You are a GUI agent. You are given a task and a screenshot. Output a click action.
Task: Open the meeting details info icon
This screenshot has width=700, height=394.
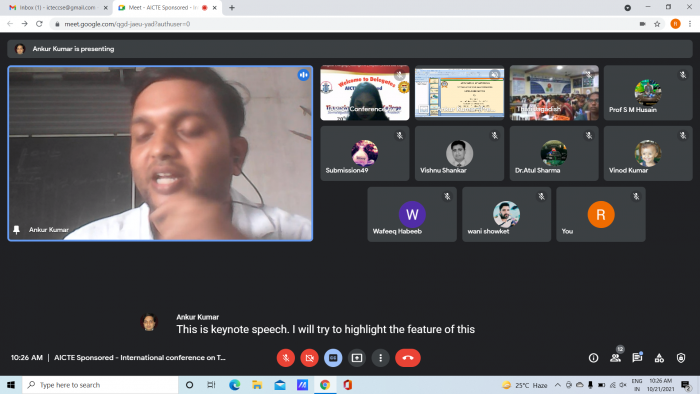coord(593,358)
